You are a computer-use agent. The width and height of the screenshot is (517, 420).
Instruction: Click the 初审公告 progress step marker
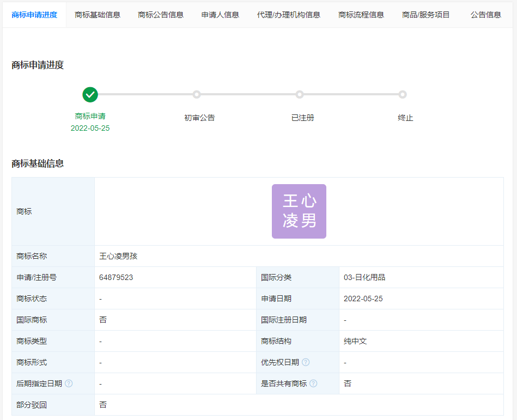197,95
